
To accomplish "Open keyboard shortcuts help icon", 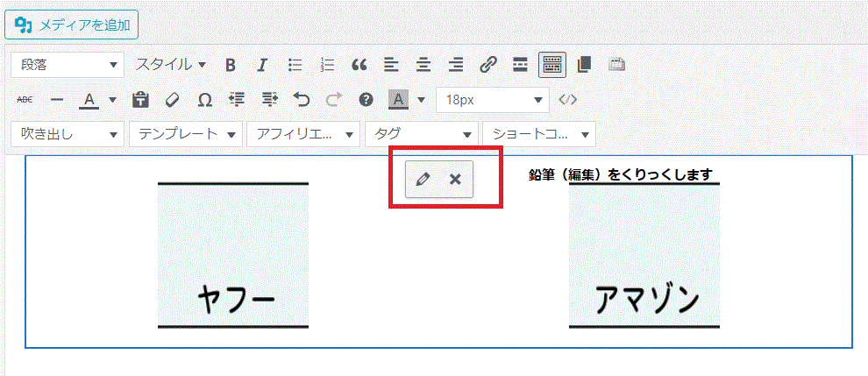I will click(366, 100).
